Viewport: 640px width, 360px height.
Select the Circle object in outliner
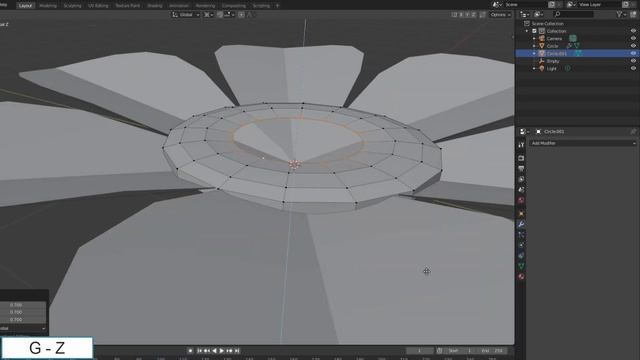pyautogui.click(x=552, y=46)
